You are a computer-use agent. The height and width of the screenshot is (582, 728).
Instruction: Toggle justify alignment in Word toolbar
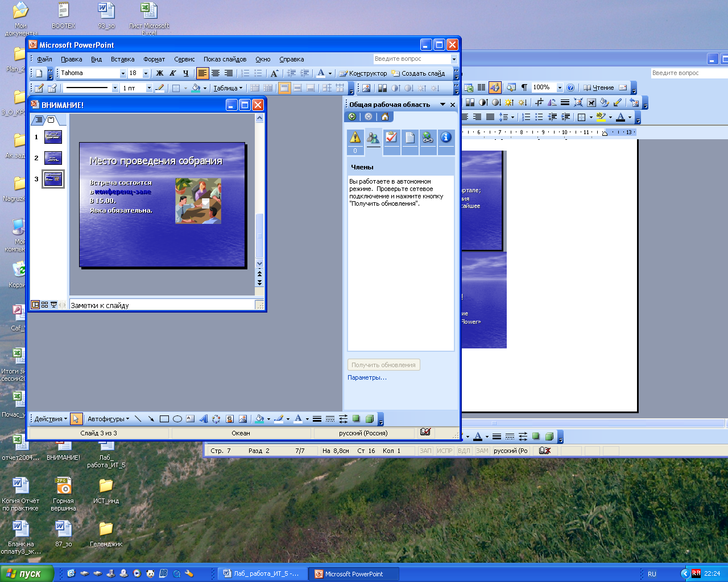[490, 117]
